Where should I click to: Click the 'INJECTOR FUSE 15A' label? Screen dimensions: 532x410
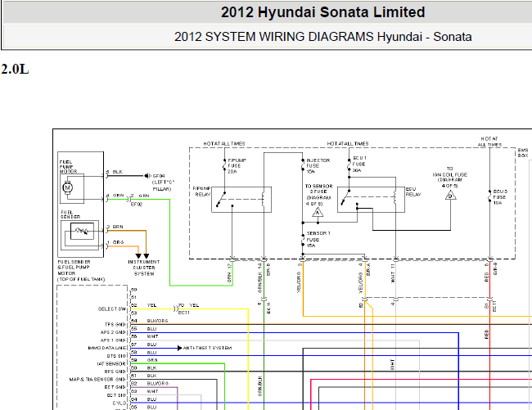pyautogui.click(x=318, y=166)
